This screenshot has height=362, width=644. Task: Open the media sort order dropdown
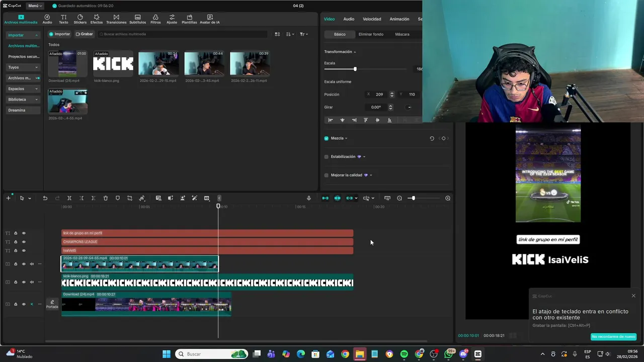[290, 34]
